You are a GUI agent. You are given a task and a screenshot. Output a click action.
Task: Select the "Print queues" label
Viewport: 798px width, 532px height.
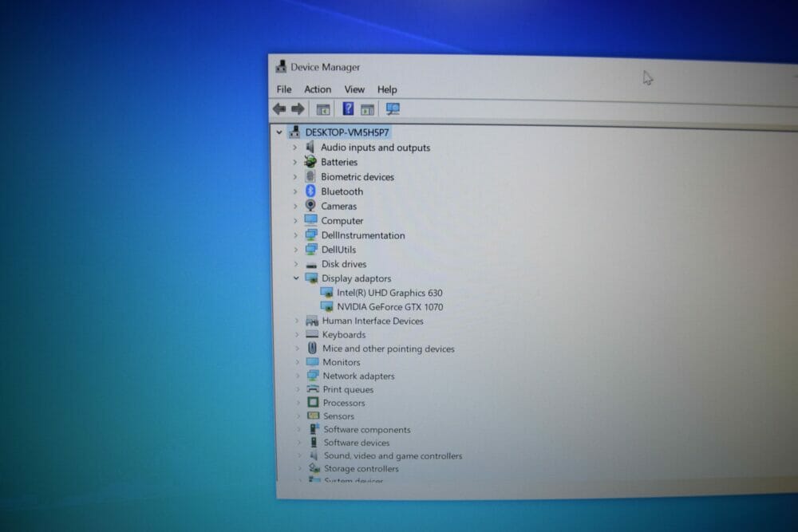[348, 389]
